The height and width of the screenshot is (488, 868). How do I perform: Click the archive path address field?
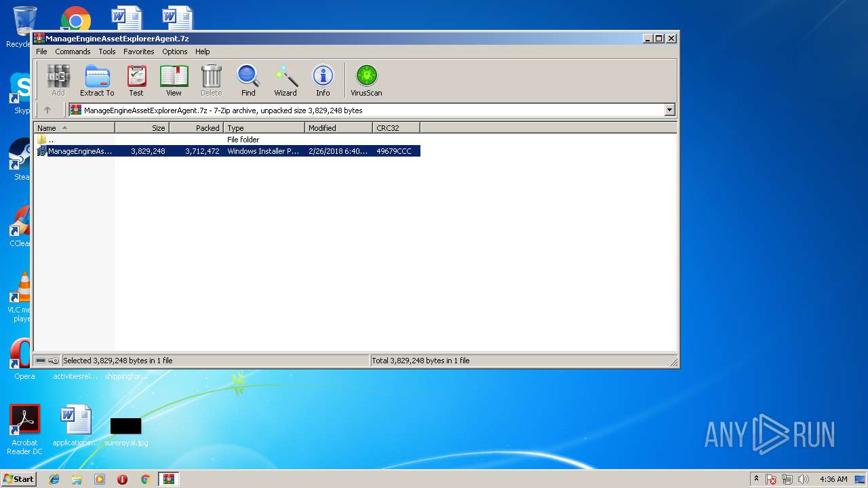(367, 110)
